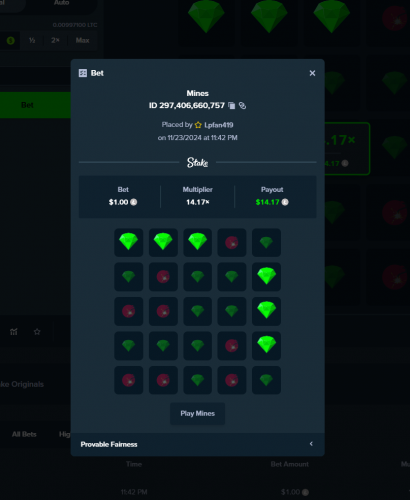Click bright gem in third row last tile
Image resolution: width=410 pixels, height=500 pixels.
pyautogui.click(x=266, y=311)
